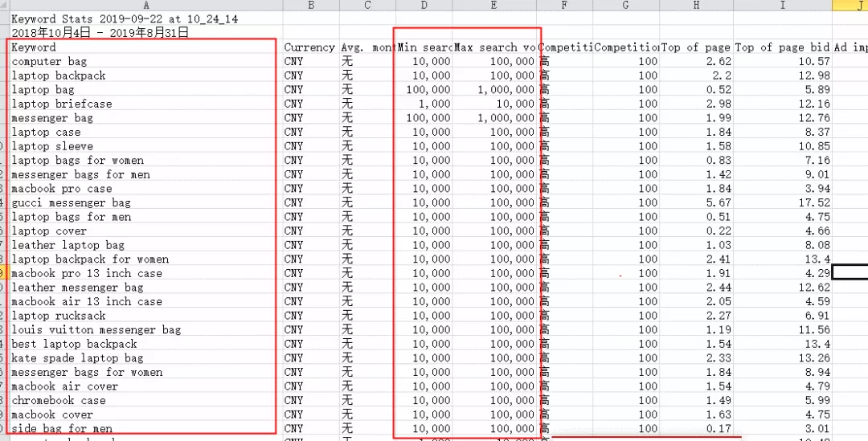Select column A header
The height and width of the screenshot is (441, 868).
point(146,5)
